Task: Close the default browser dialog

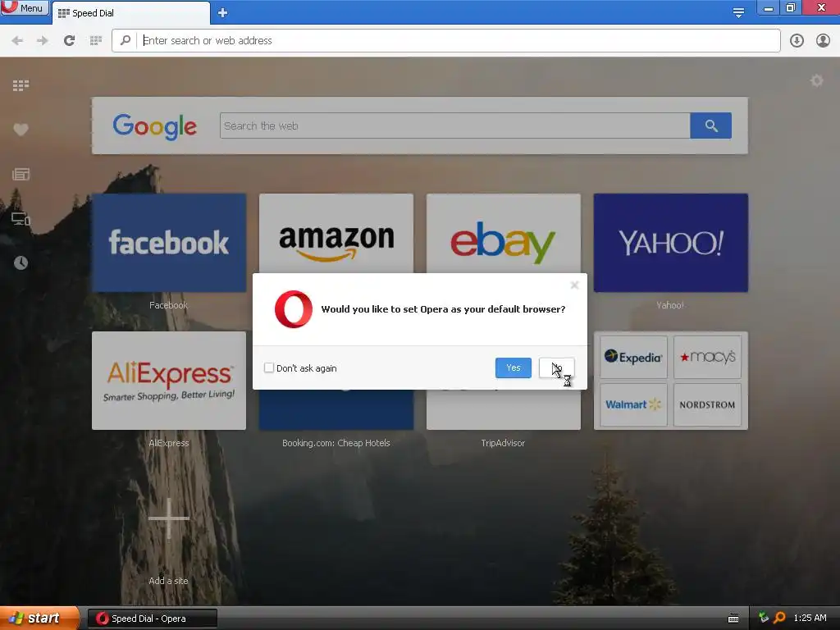Action: [x=575, y=285]
